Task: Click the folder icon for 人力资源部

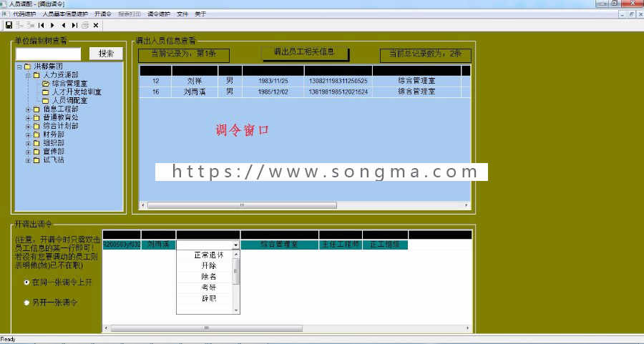Action: pos(36,75)
